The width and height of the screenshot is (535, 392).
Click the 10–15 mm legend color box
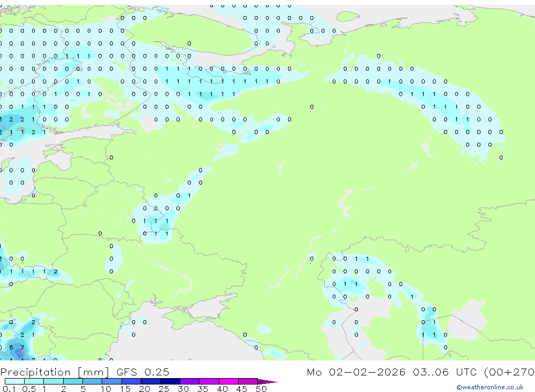112,381
